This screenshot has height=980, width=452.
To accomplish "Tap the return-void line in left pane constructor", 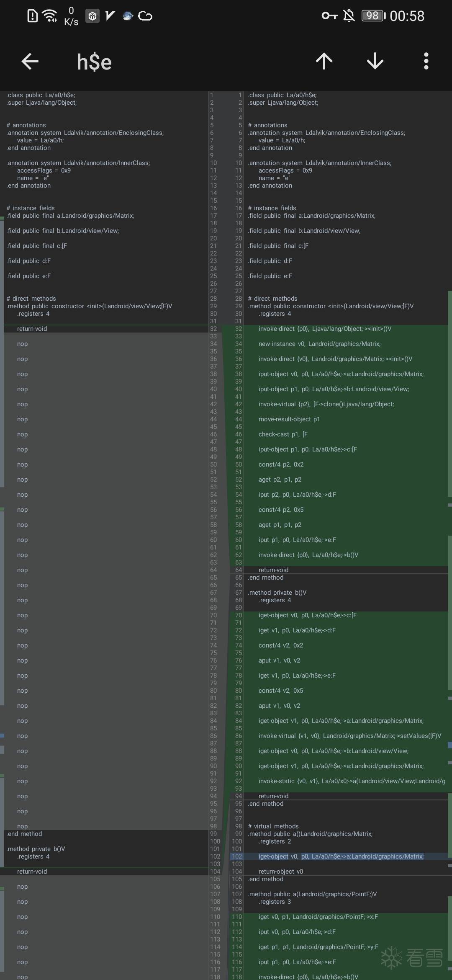I will 32,329.
